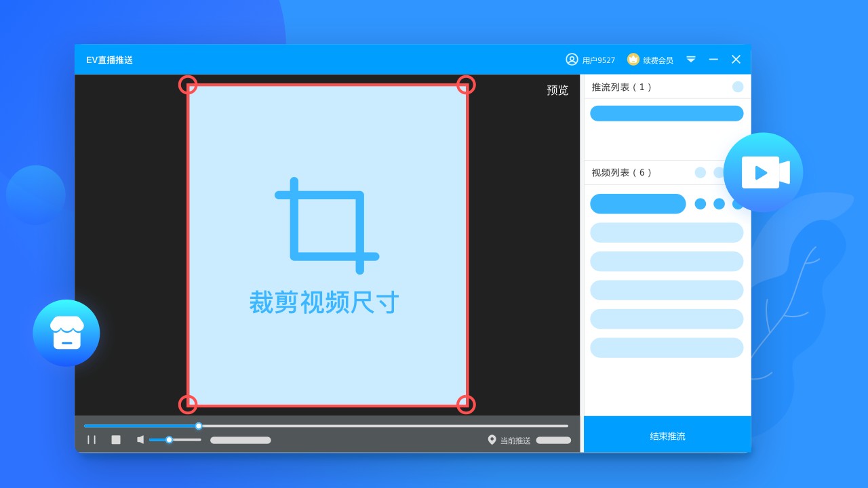Open the floating video camera icon
The height and width of the screenshot is (488, 868).
[764, 172]
